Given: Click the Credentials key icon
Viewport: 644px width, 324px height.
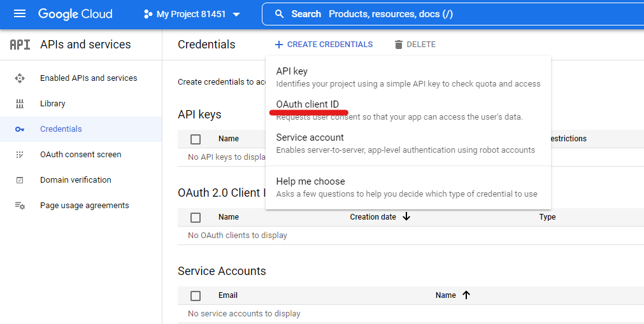Looking at the screenshot, I should click(20, 129).
